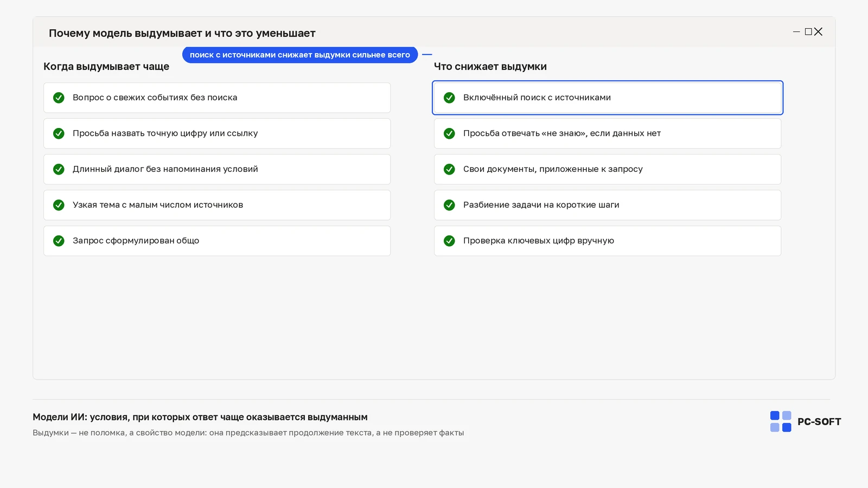Screen dimensions: 868x488
Task: Click check icon beside «Просьба отвечать «не знаю»»
Action: tap(449, 133)
